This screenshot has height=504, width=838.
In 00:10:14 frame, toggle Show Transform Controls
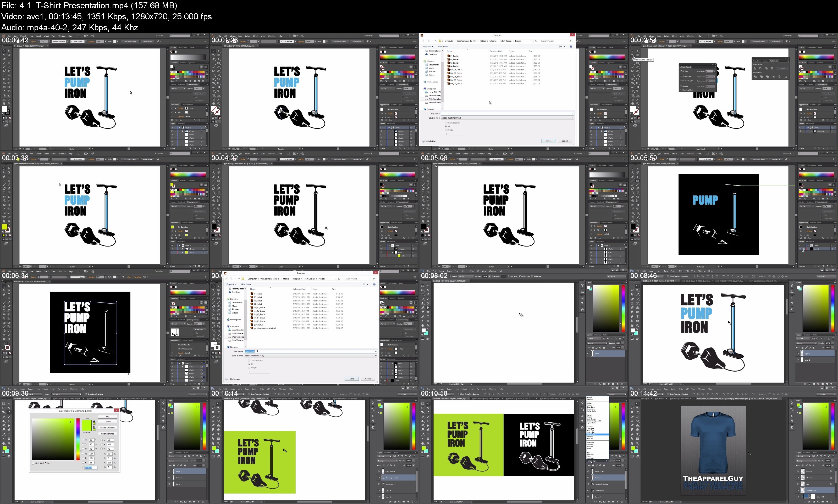pos(249,394)
